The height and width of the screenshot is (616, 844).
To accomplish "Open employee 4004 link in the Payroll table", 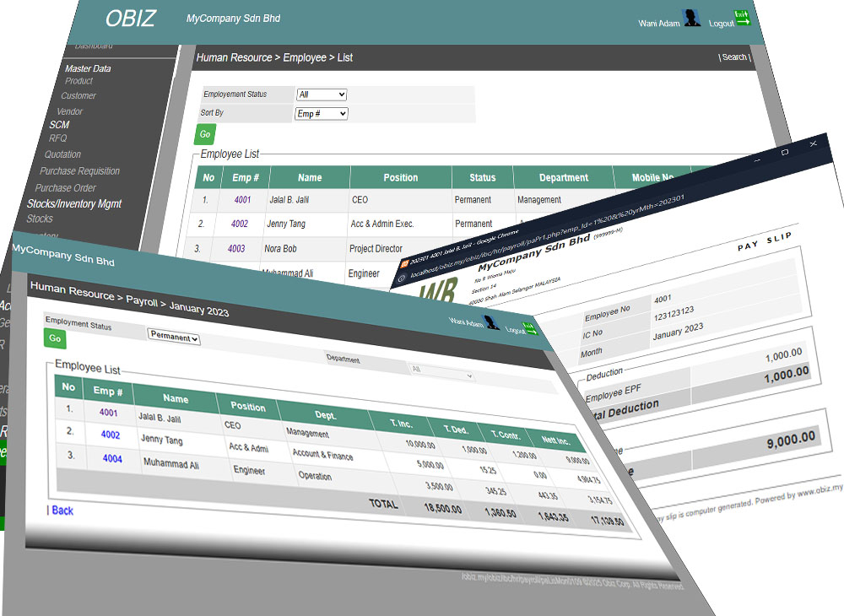I will click(x=112, y=458).
